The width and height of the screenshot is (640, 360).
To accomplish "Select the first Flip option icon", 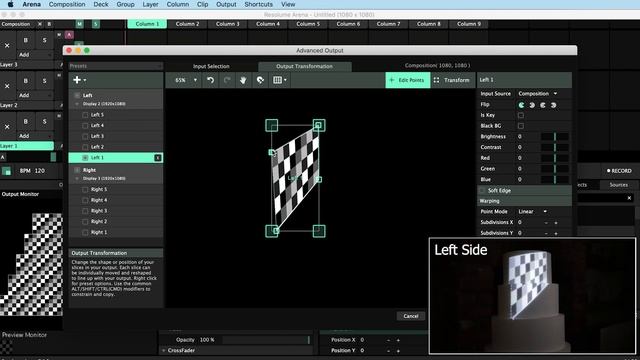I will [x=522, y=105].
